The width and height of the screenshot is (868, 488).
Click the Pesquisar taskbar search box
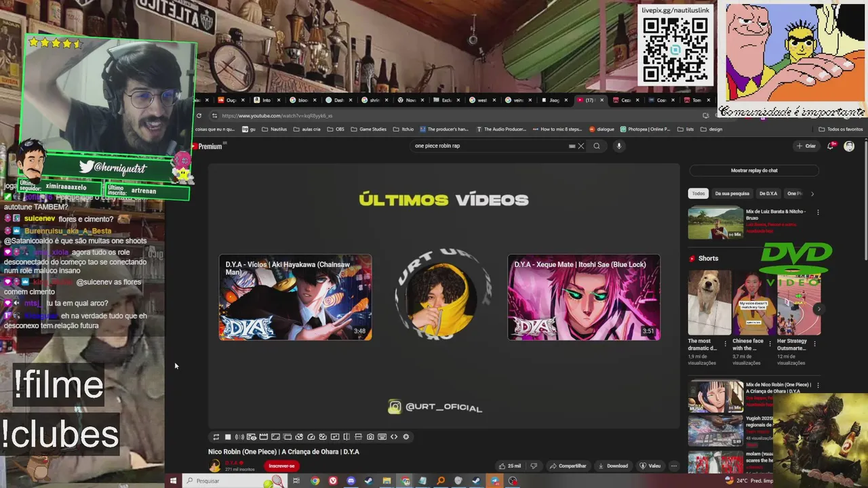tap(234, 481)
